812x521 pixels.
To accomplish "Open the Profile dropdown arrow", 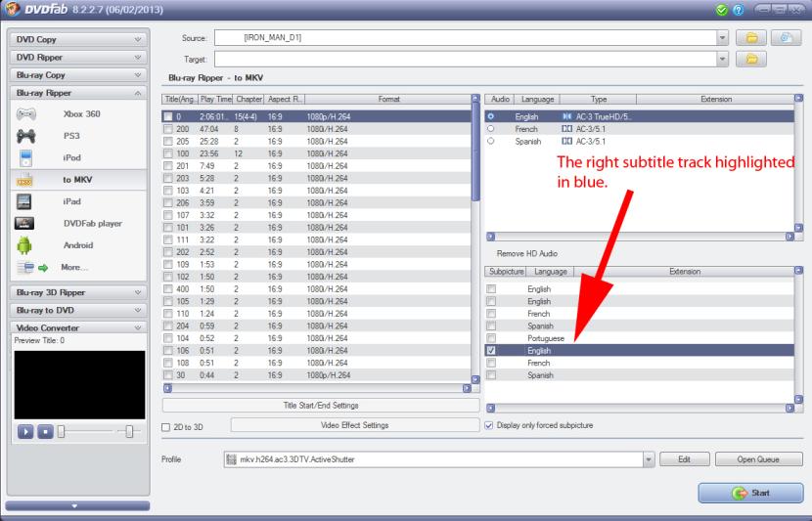I will point(649,459).
